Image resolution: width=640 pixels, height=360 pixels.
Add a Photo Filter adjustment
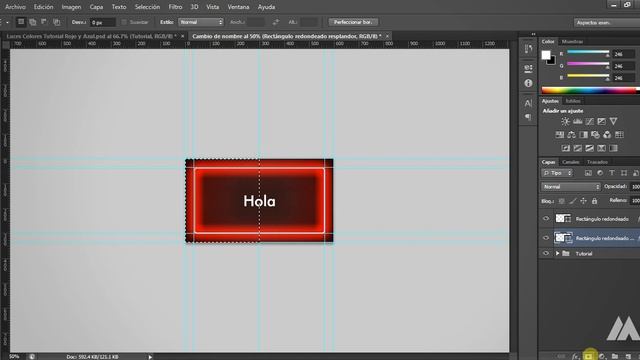[595, 135]
